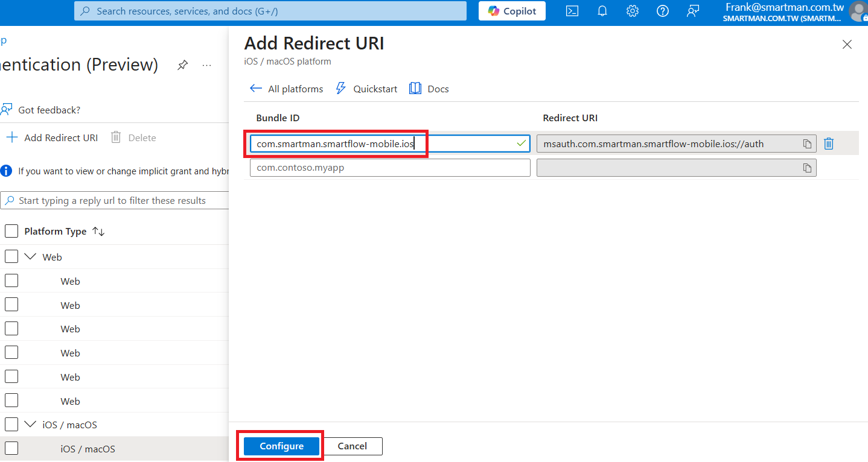
Task: Click Add Redirect URI with the plus icon
Action: coord(52,138)
